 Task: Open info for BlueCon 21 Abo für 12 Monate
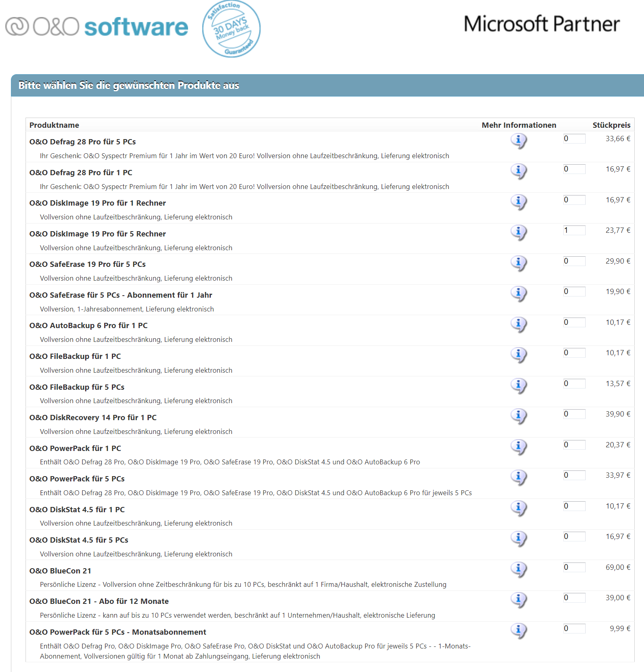coord(518,600)
